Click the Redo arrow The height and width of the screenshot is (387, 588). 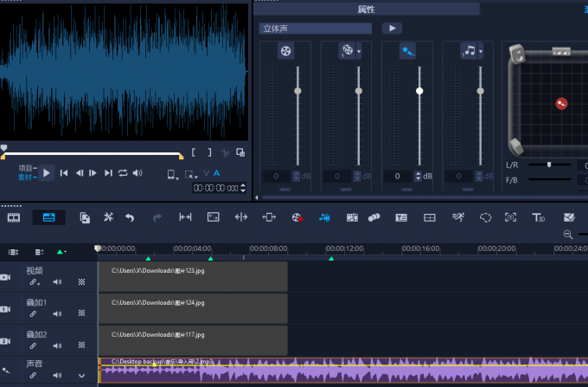(157, 217)
